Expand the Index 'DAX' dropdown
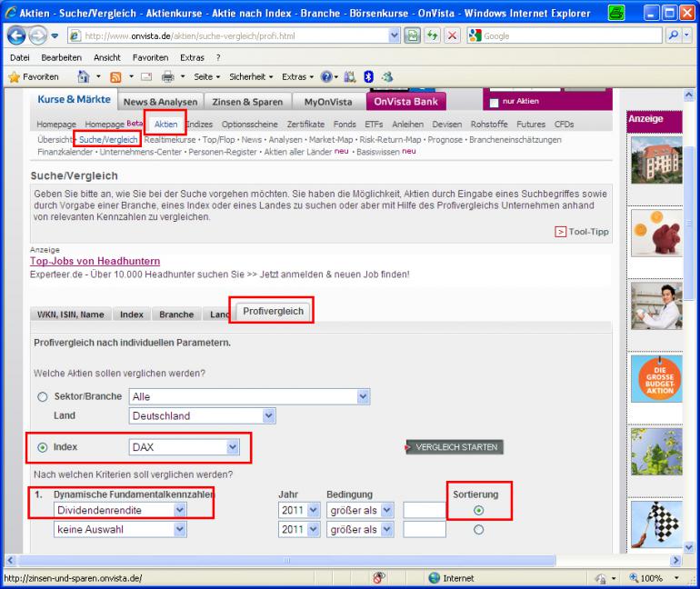The image size is (700, 589). coord(233,446)
